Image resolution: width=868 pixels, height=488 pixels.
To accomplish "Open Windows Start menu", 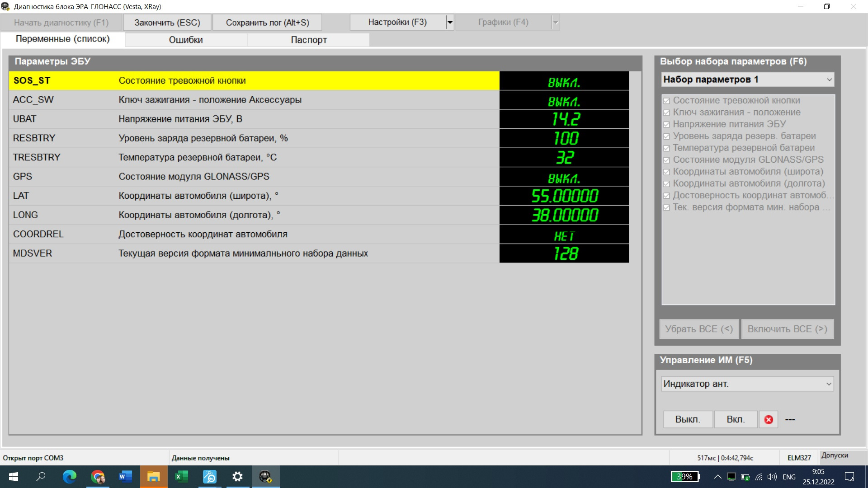I will [14, 477].
